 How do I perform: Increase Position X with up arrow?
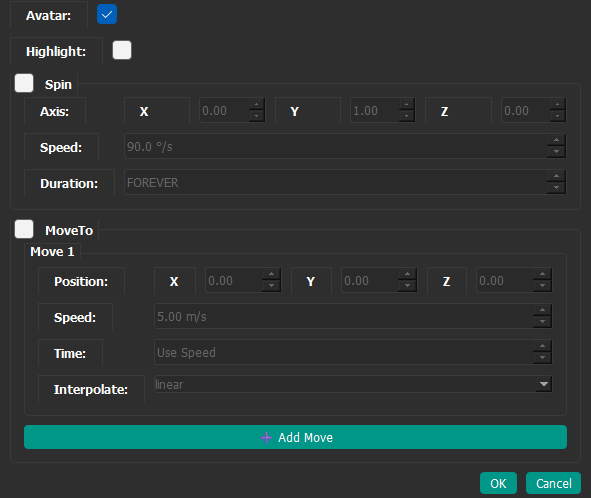(271, 274)
